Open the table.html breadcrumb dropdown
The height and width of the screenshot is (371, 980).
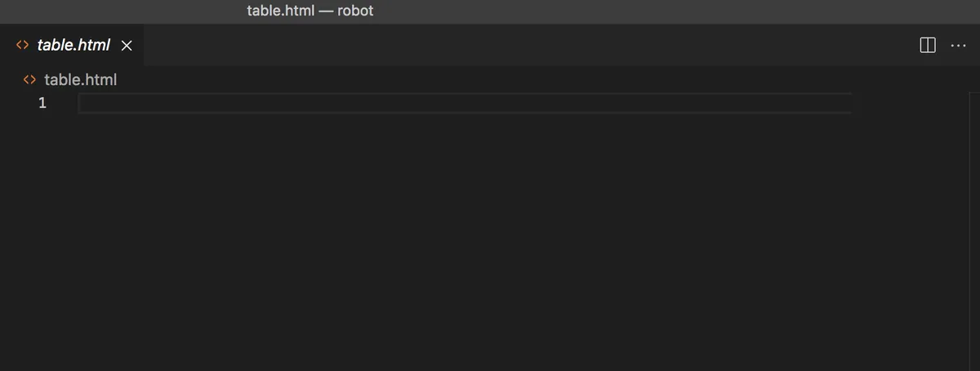click(x=80, y=80)
